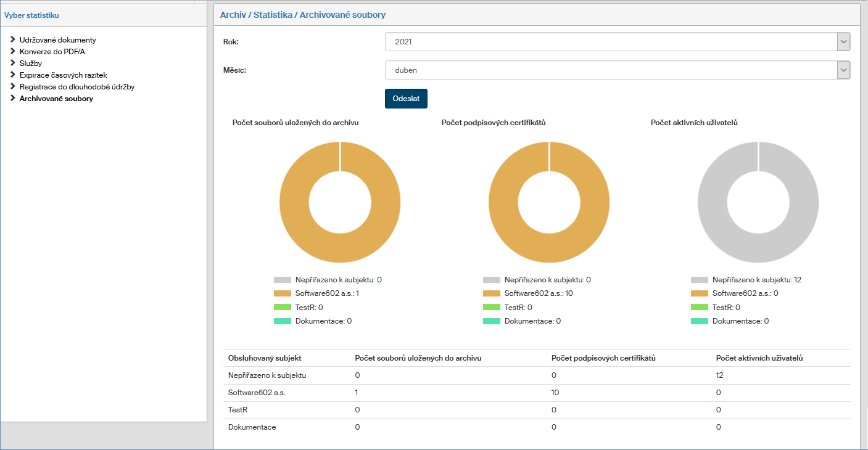Expand the Služby tree chevron

pos(13,63)
